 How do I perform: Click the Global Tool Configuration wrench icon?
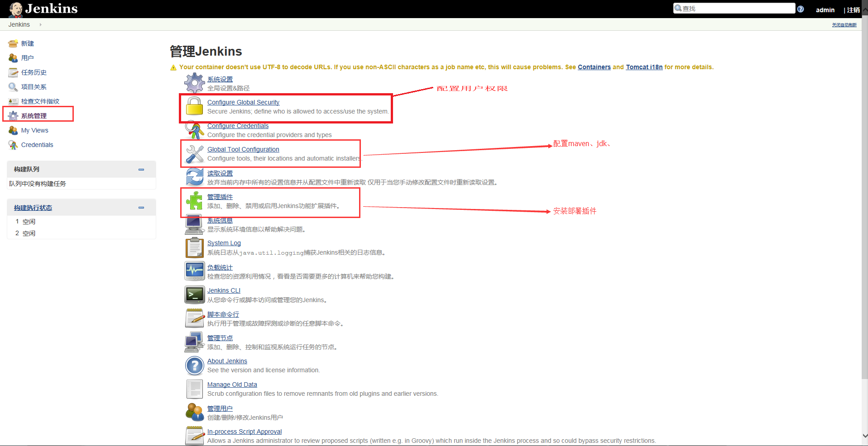point(195,154)
